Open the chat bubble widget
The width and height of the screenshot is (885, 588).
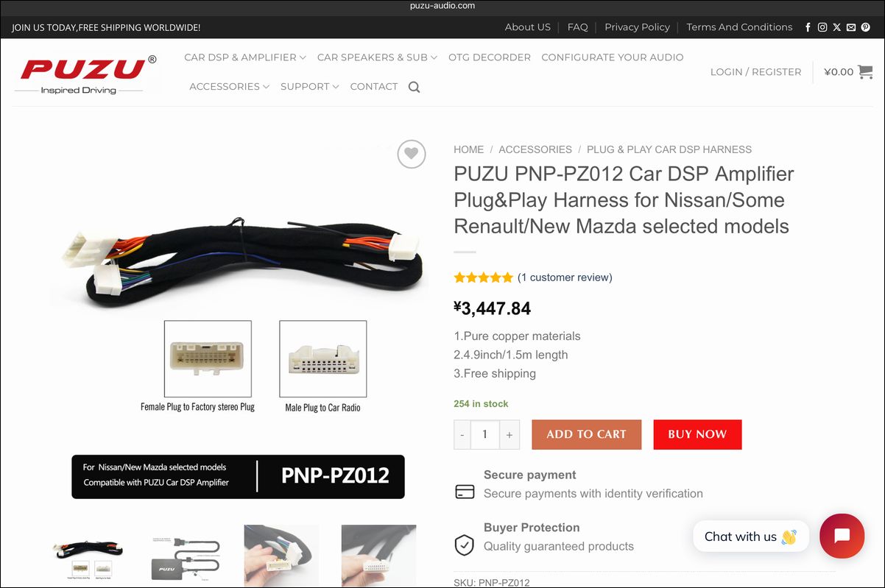pyautogui.click(x=842, y=536)
